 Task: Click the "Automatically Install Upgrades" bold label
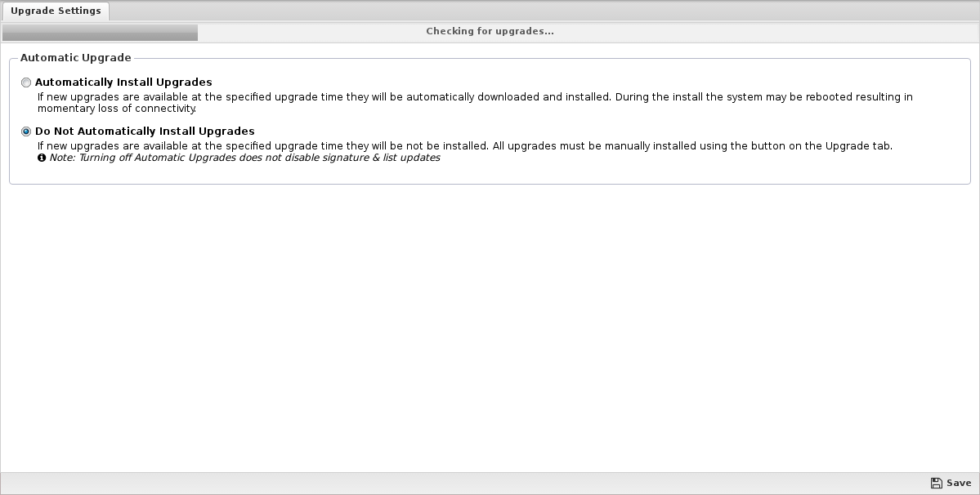click(123, 82)
